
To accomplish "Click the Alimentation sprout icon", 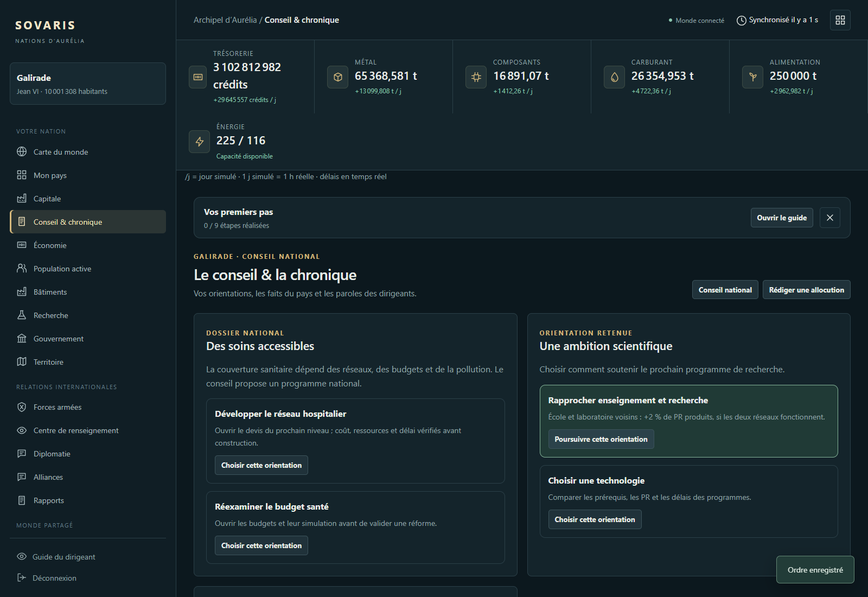I will point(752,77).
